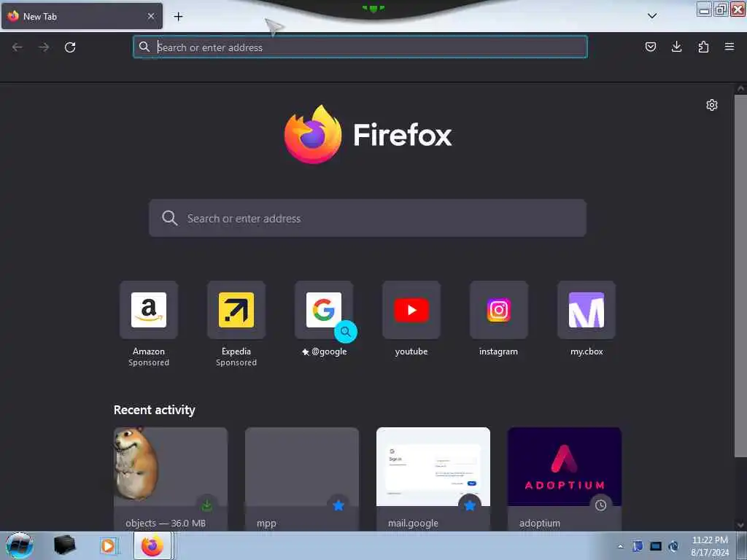Click the scrollbar up arrow
747x560 pixels.
tap(740, 88)
